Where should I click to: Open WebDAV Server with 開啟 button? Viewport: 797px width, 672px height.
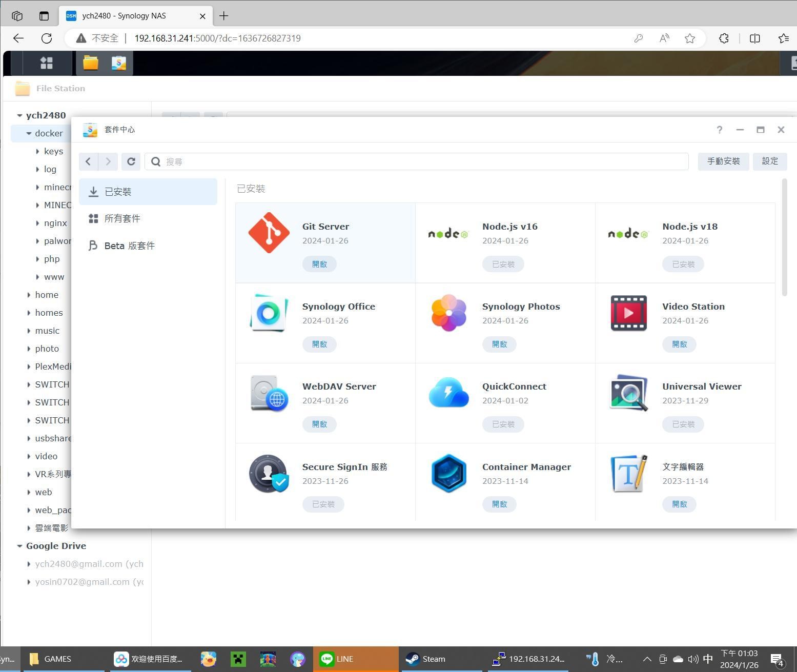click(x=319, y=424)
